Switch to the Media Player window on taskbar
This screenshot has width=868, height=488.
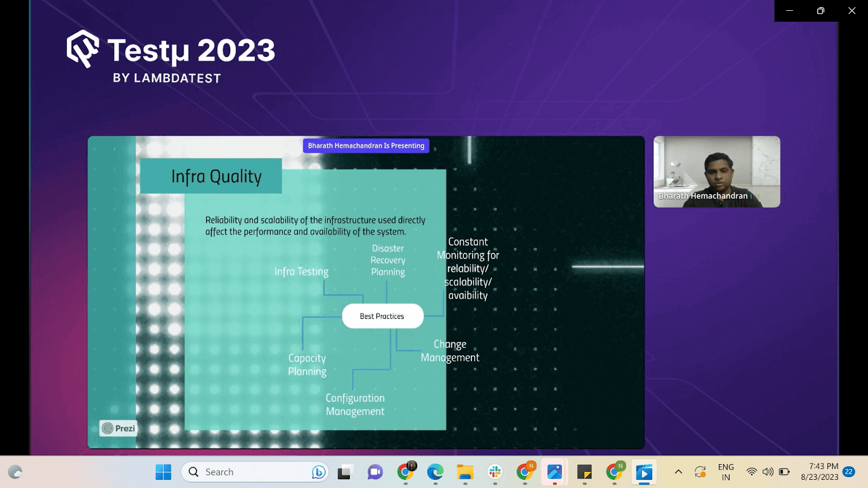644,472
